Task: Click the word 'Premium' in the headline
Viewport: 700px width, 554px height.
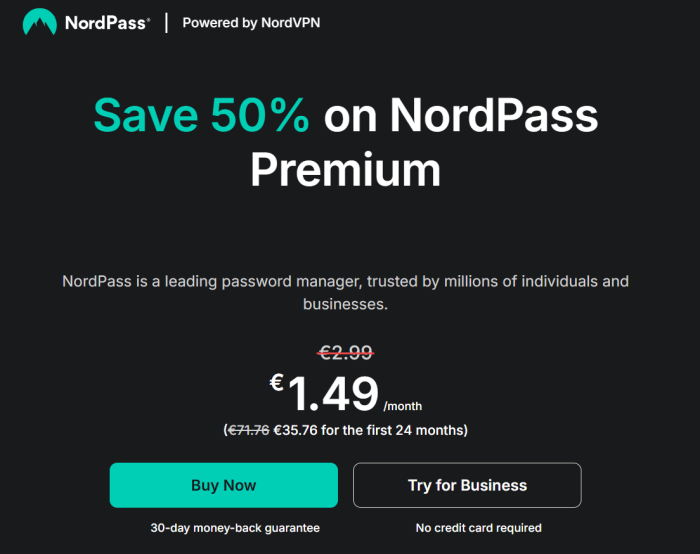Action: 346,170
